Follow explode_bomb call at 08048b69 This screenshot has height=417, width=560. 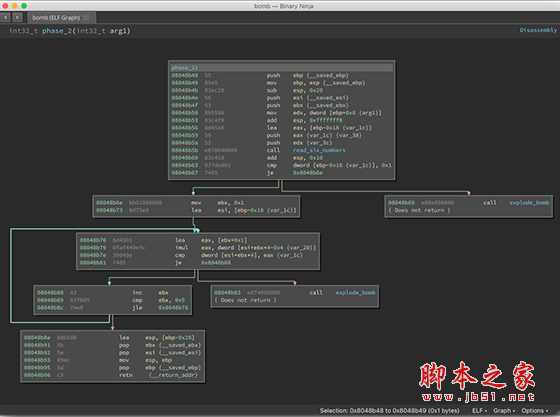click(x=529, y=202)
